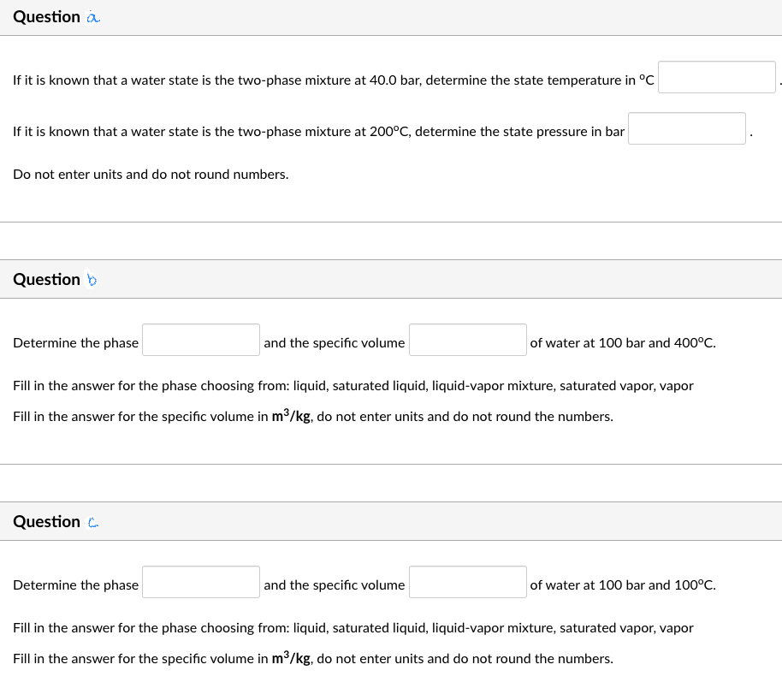The height and width of the screenshot is (700, 782).
Task: Click the Question b section header
Action: point(47,279)
